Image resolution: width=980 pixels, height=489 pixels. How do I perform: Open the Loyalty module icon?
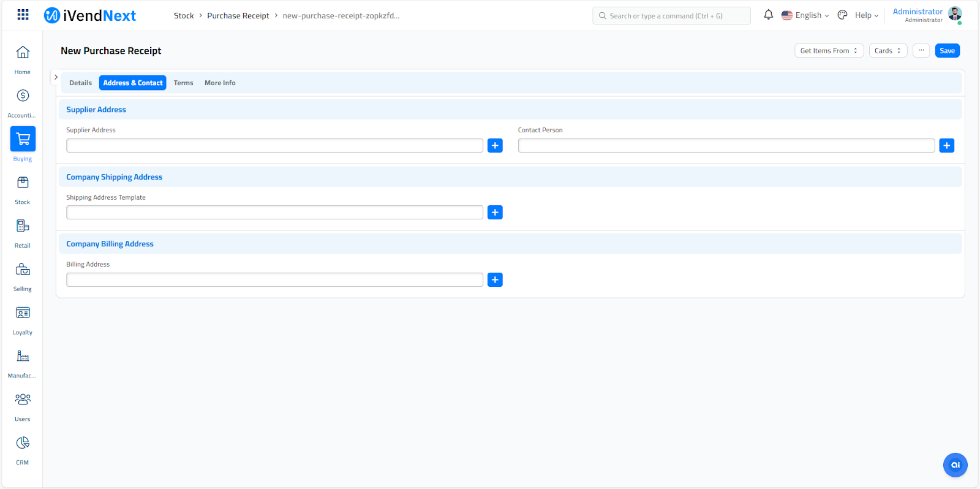click(x=23, y=313)
